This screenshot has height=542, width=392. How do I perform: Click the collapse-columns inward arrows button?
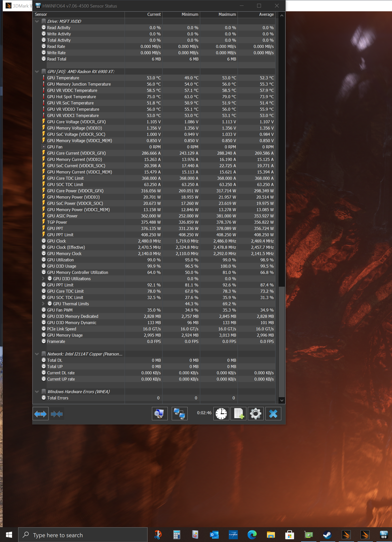[57, 414]
